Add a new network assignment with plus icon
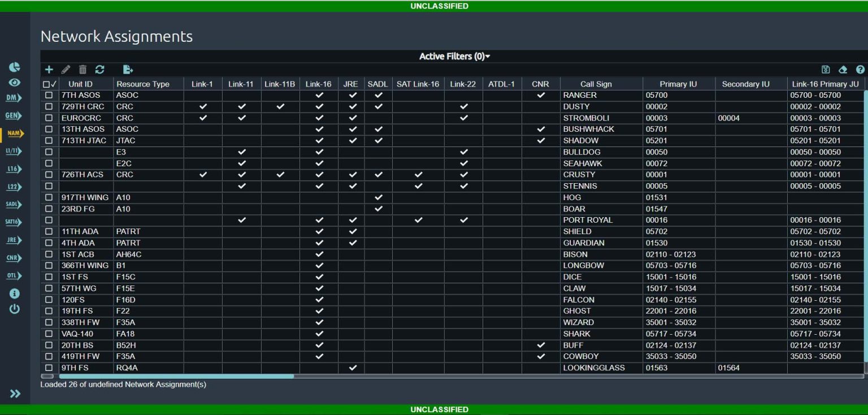Screen dimensions: 868x415 click(x=49, y=69)
